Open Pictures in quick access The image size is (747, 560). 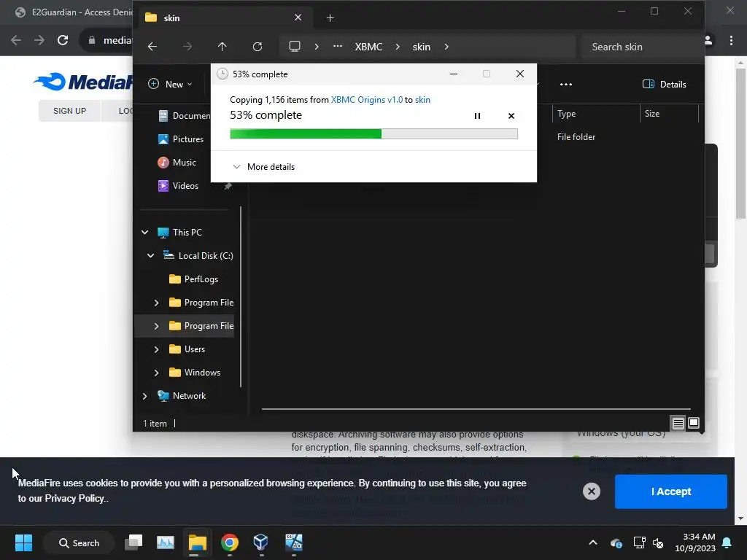(181, 139)
